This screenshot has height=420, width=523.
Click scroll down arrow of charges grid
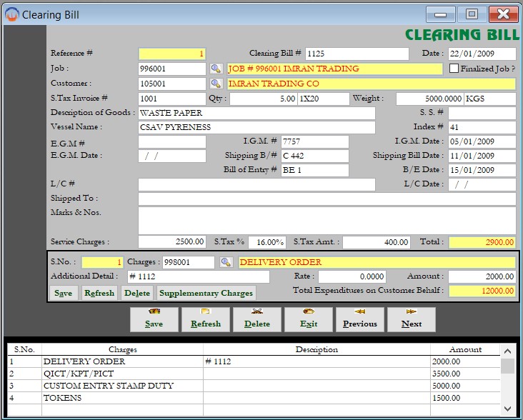coord(508,409)
